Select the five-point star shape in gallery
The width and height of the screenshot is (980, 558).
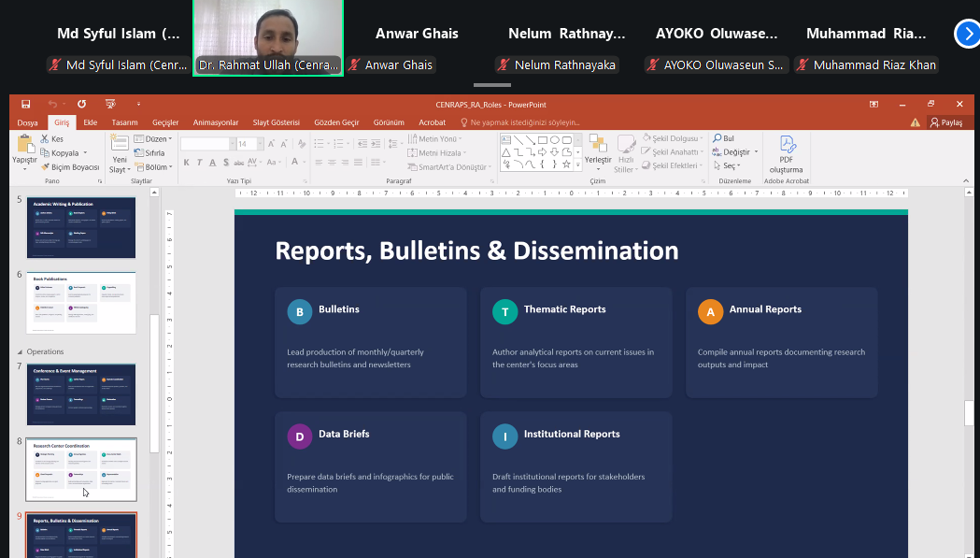click(x=566, y=164)
